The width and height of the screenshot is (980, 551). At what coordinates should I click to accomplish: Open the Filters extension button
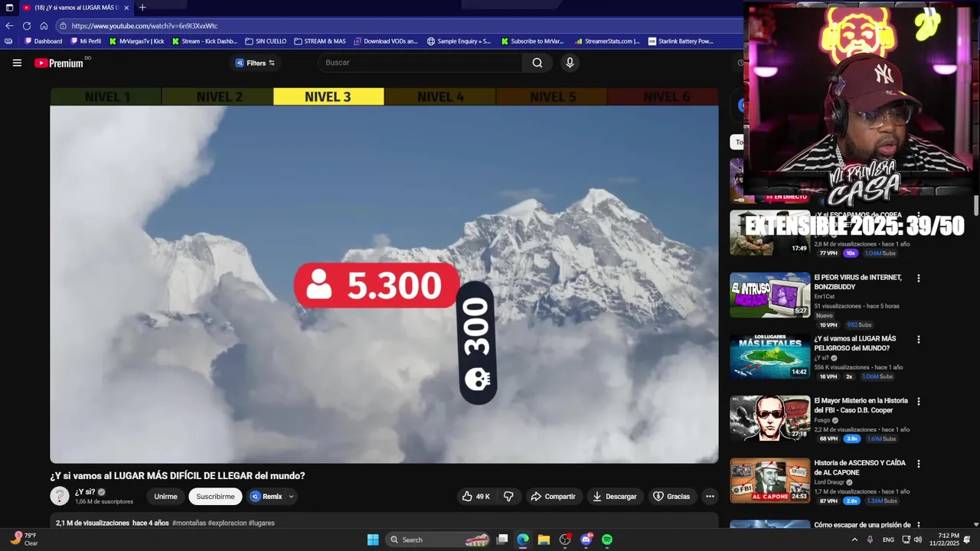[x=255, y=63]
